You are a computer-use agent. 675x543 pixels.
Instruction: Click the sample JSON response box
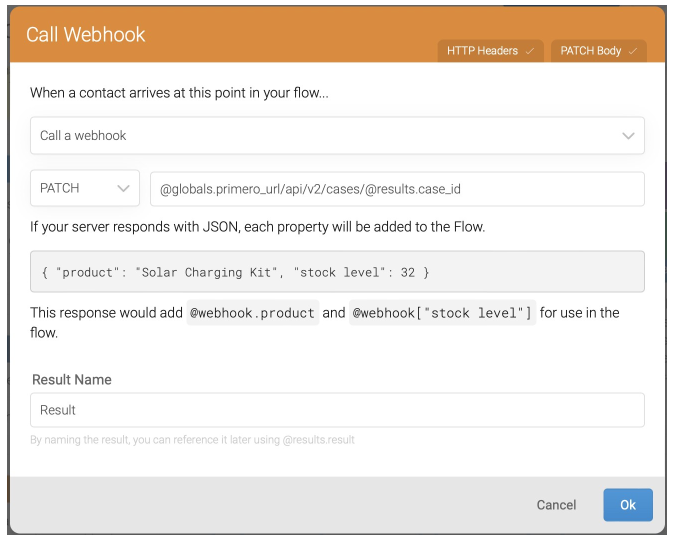point(337,272)
